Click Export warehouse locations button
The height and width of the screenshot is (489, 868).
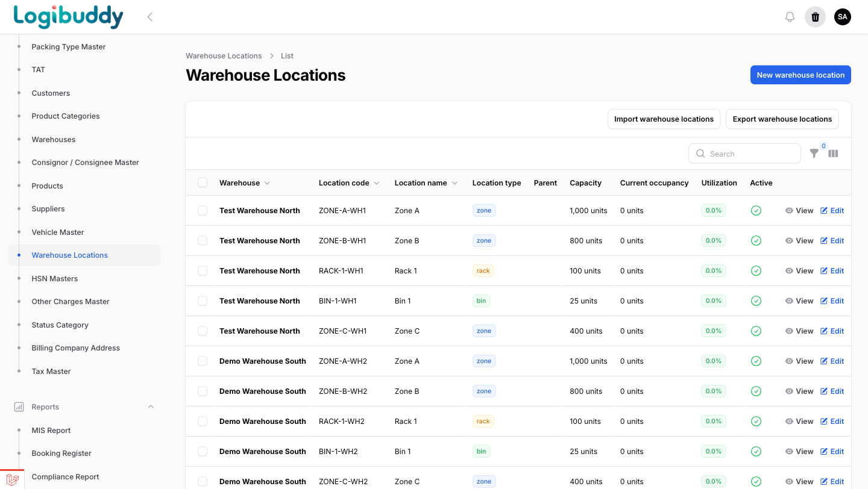[782, 119]
